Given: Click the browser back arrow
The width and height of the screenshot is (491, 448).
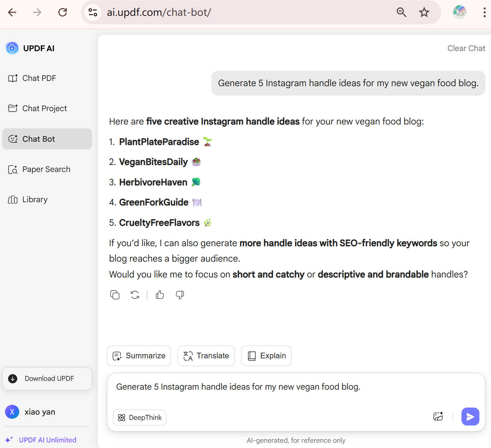Looking at the screenshot, I should coord(12,12).
